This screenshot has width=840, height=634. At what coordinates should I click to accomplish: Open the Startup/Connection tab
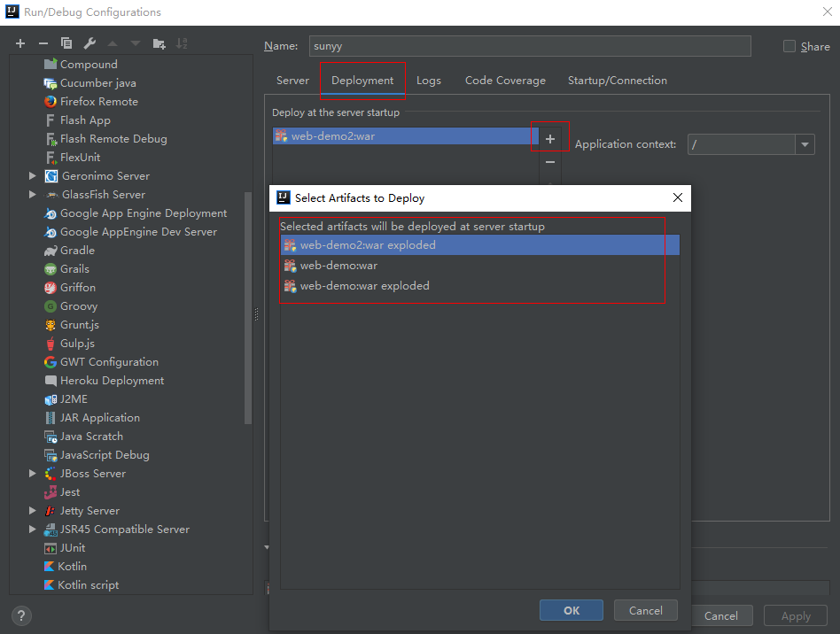click(x=617, y=81)
